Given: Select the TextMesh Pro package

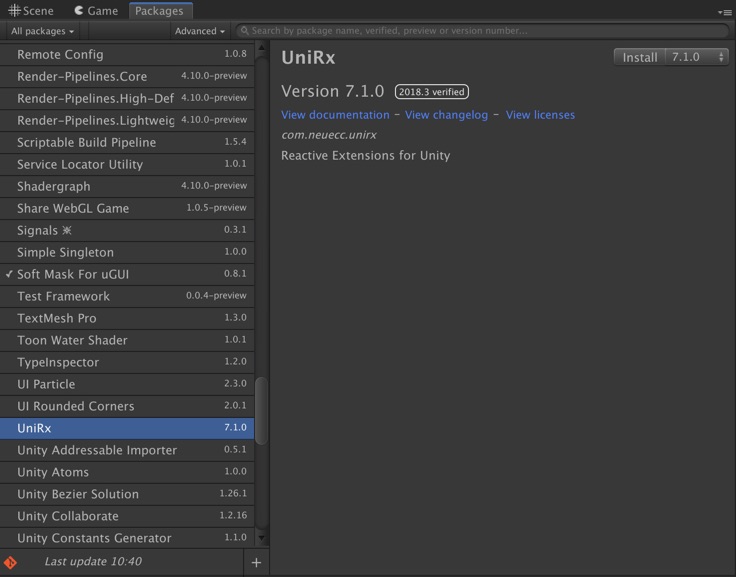Looking at the screenshot, I should (127, 318).
